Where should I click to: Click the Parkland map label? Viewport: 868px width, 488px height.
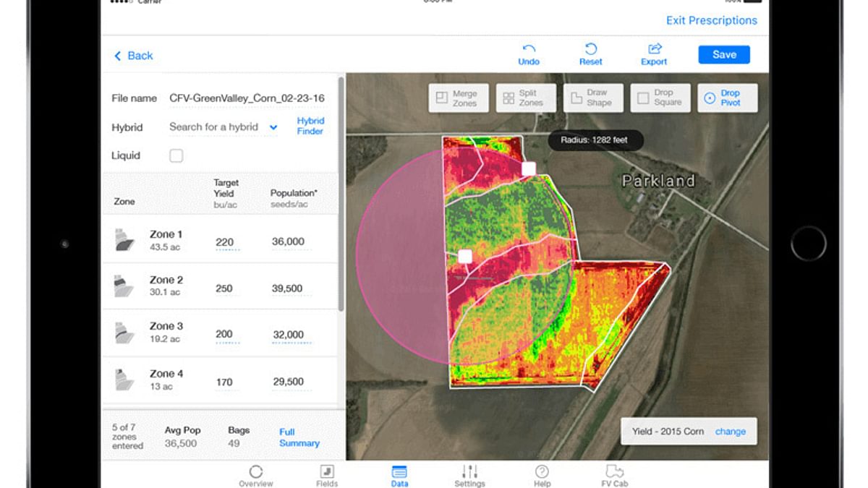click(x=659, y=181)
